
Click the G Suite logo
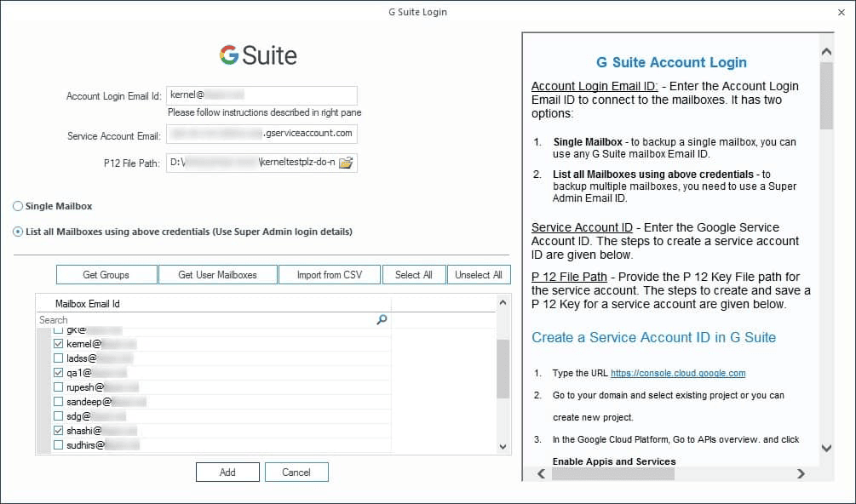(258, 55)
